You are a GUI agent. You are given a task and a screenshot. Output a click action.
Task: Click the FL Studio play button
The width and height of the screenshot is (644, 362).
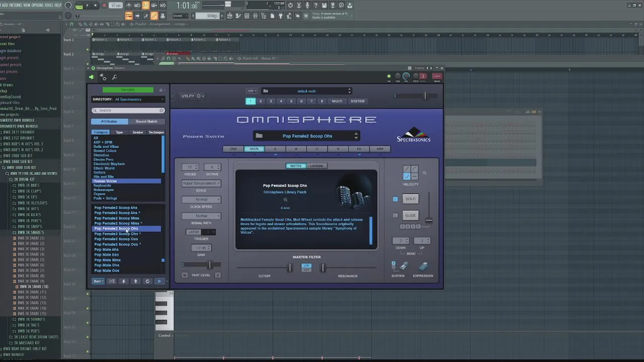point(87,6)
